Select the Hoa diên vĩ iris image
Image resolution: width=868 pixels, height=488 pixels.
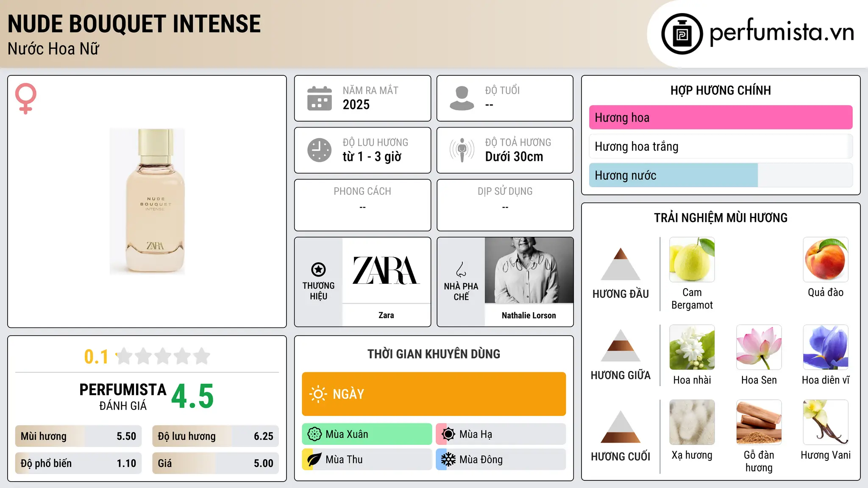826,347
